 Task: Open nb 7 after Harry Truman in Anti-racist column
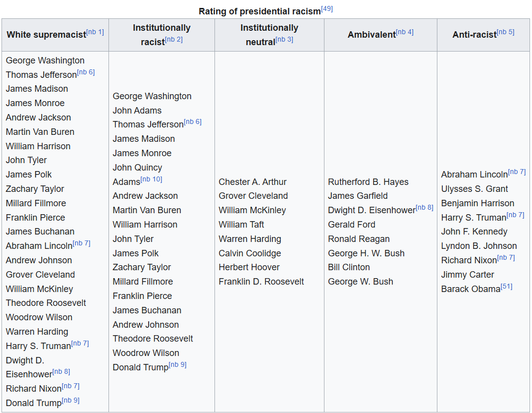point(516,215)
